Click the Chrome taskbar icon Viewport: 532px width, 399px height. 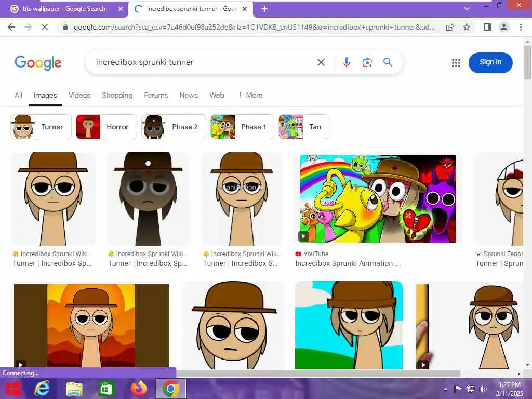[170, 389]
